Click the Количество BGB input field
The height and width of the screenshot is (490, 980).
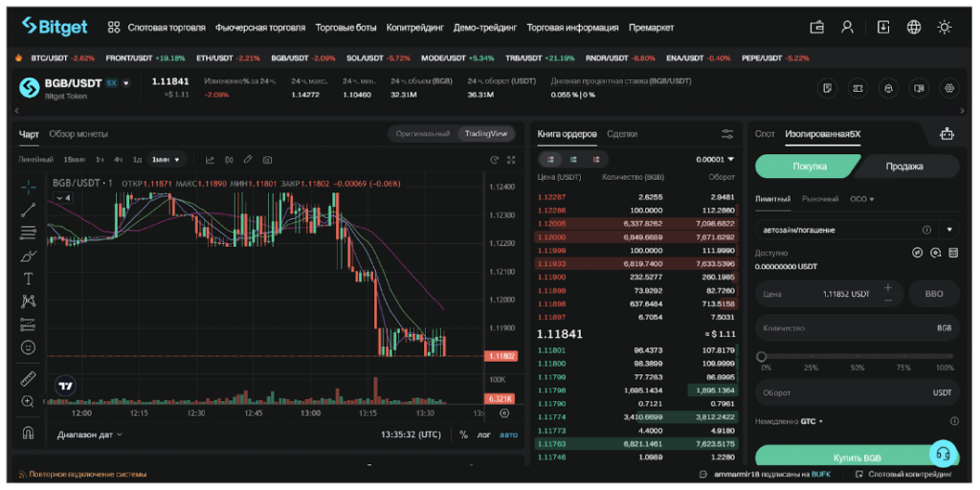857,327
